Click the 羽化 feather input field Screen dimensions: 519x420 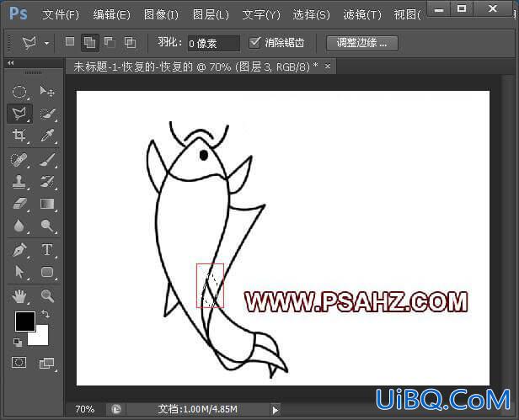(x=214, y=43)
